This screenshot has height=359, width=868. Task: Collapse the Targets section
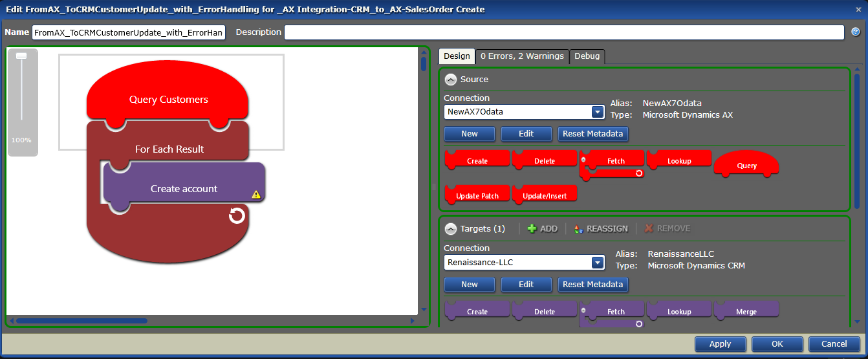451,228
